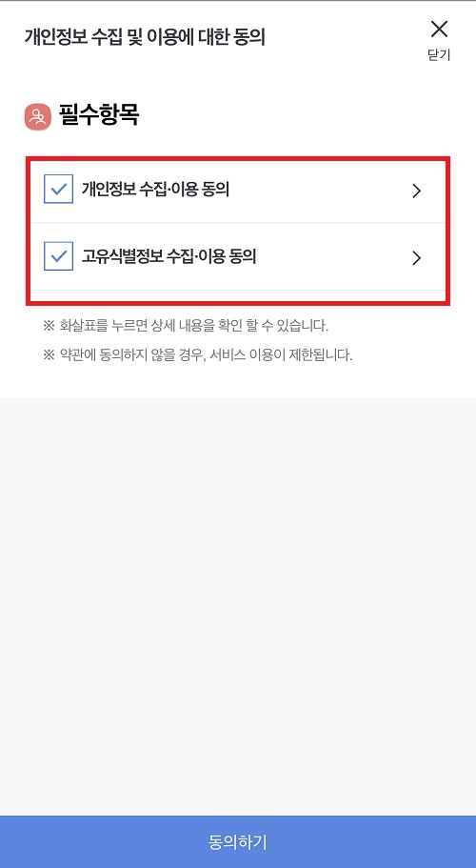Click the blue checkmark in the second checkbox
476x868 pixels.
(x=59, y=256)
